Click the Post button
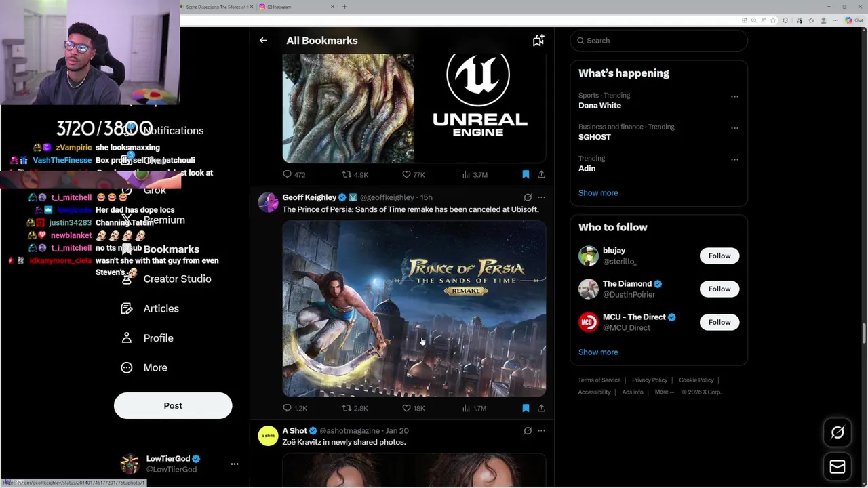The width and height of the screenshot is (868, 488). click(173, 405)
